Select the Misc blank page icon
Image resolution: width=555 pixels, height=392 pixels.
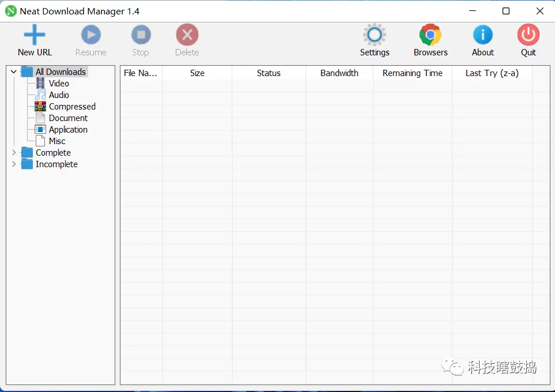(40, 141)
